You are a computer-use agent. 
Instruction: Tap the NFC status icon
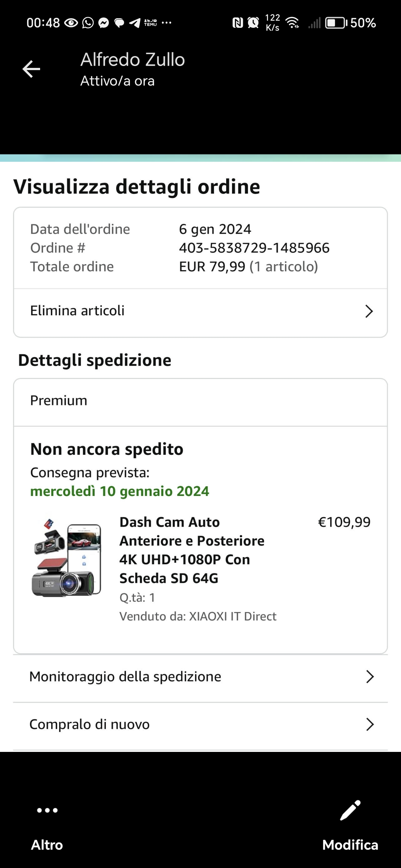click(x=237, y=23)
